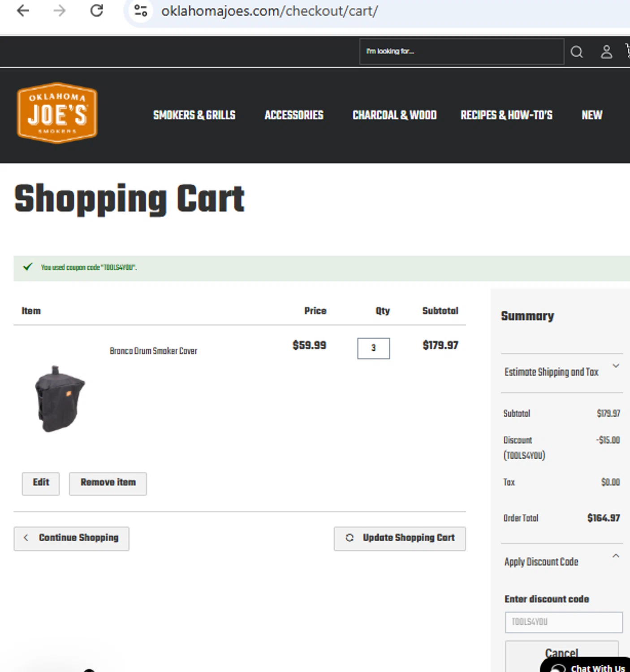The image size is (630, 672).
Task: Click the Bronco Drum Smoker Cover thumbnail
Action: 60,398
